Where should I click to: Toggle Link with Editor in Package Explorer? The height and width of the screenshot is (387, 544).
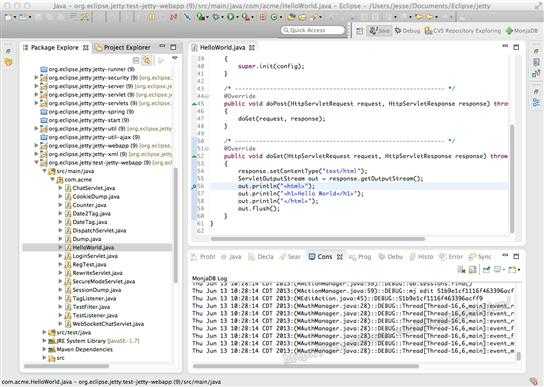[x=148, y=60]
